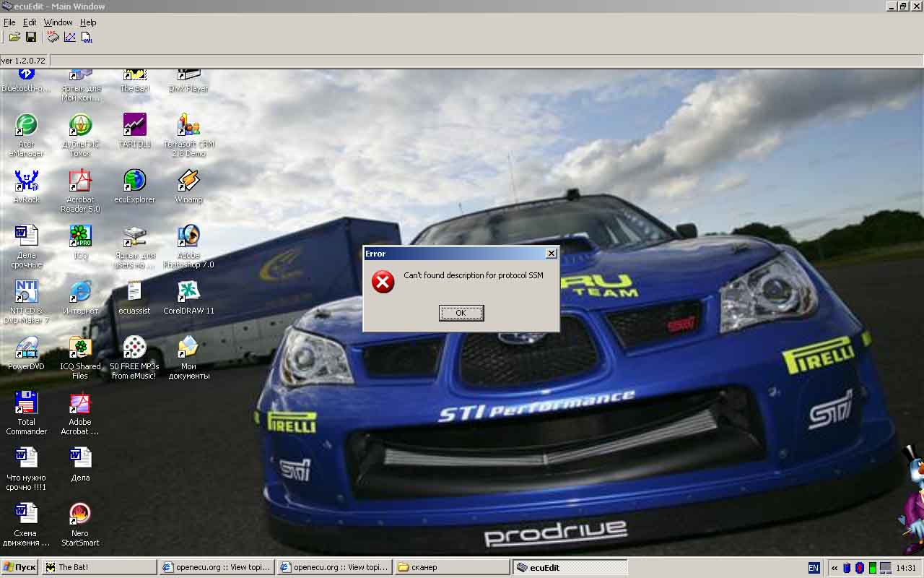924x578 pixels.
Task: Select the Дела срочные Word document icon
Action: [27, 246]
